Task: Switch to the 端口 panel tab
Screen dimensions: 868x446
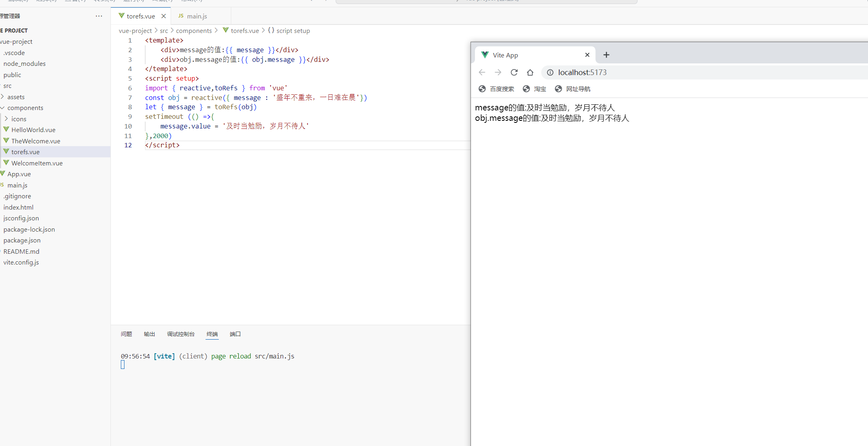Action: coord(235,334)
